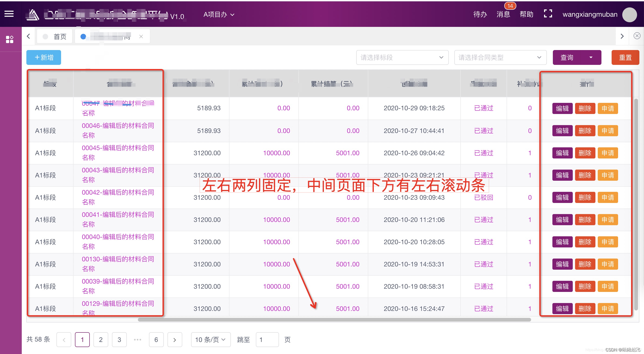The height and width of the screenshot is (354, 644).
Task: Click the jump-to-page input field
Action: point(267,339)
